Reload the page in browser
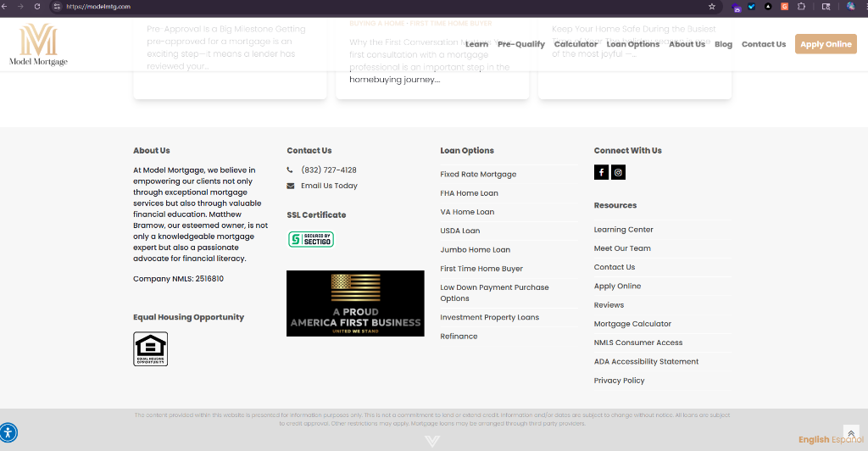Screen dimensions: 868x451 [37, 6]
